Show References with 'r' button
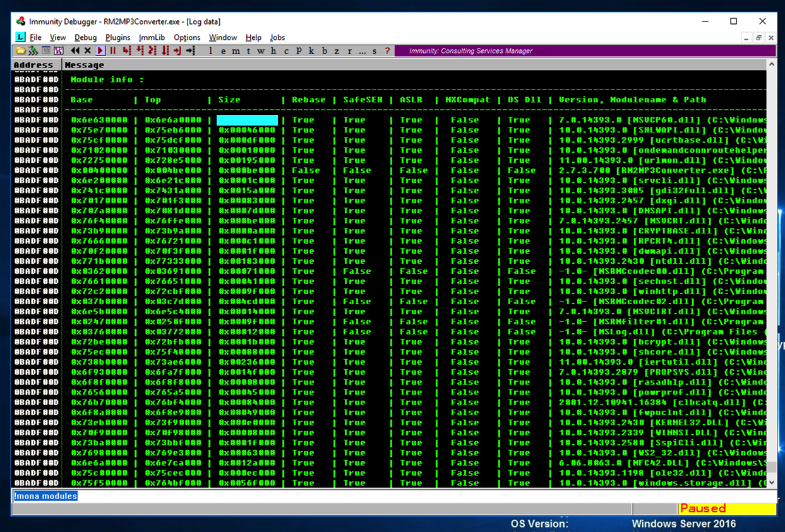 [x=350, y=50]
